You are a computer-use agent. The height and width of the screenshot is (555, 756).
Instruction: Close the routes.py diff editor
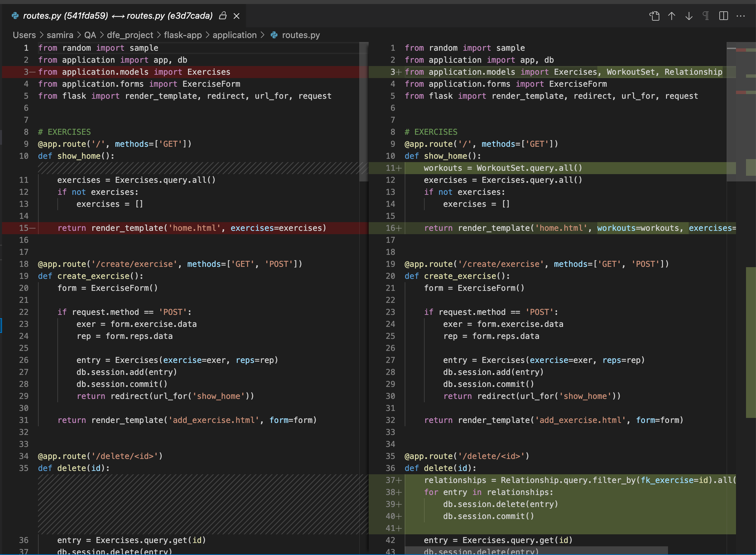point(237,16)
